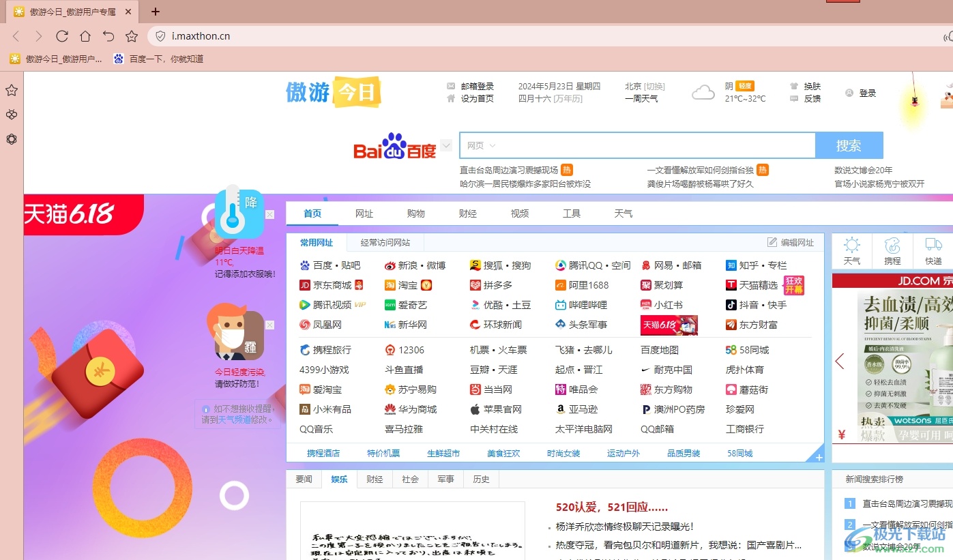Click the 百度一下，你就知道 bookmark
Screen dimensions: 953x560
click(x=159, y=59)
